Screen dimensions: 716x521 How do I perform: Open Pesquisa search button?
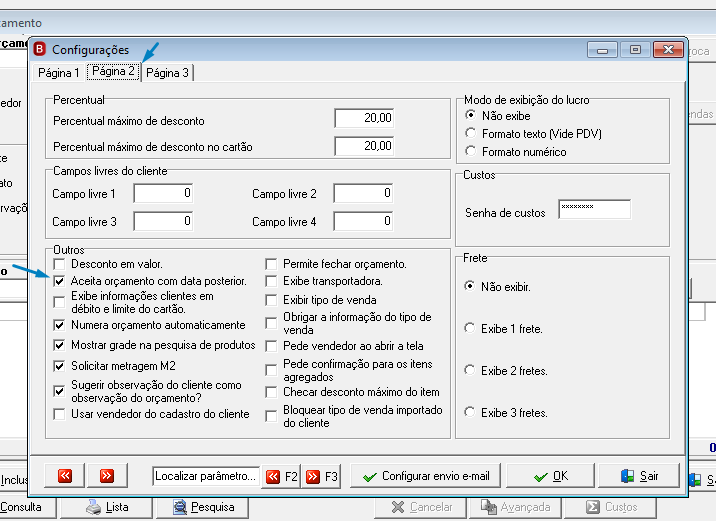pyautogui.click(x=203, y=507)
